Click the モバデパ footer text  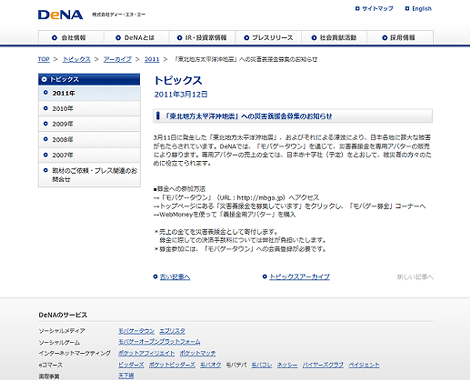coord(236,365)
